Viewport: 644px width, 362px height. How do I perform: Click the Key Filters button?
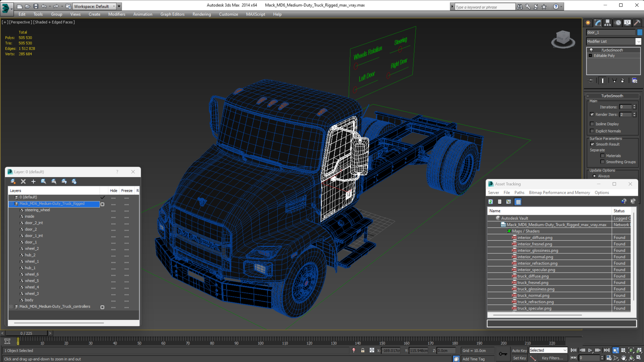point(552,358)
